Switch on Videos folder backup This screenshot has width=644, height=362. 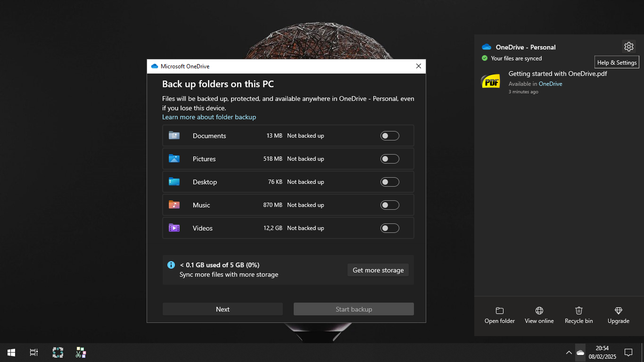(390, 228)
